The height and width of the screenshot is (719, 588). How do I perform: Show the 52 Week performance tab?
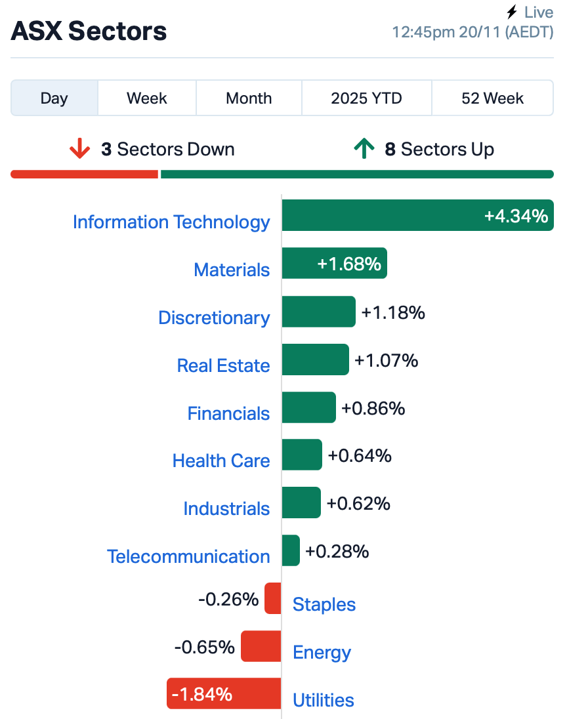coord(492,98)
